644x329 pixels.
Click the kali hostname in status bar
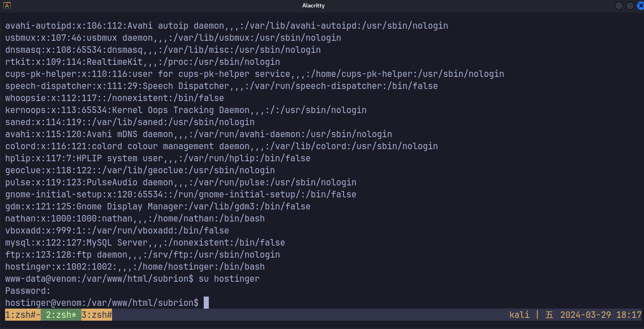coord(519,315)
